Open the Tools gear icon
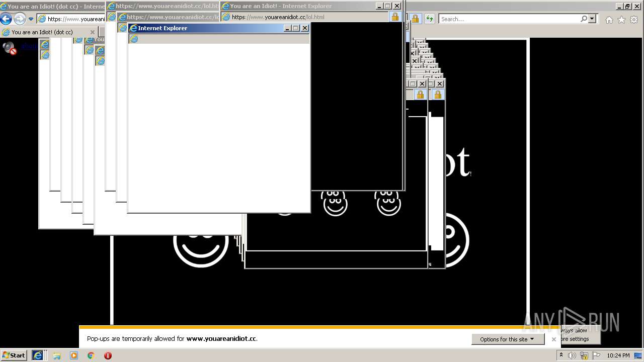Image resolution: width=644 pixels, height=362 pixels. pyautogui.click(x=634, y=20)
